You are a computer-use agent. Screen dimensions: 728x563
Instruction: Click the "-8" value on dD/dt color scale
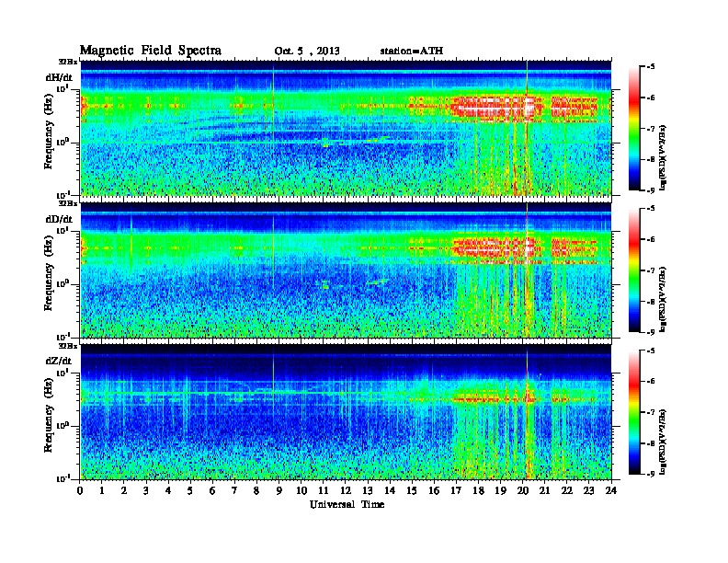[x=651, y=302]
